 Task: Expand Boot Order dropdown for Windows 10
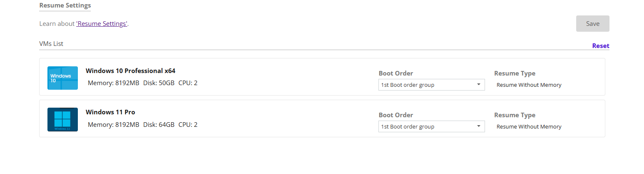click(x=431, y=85)
